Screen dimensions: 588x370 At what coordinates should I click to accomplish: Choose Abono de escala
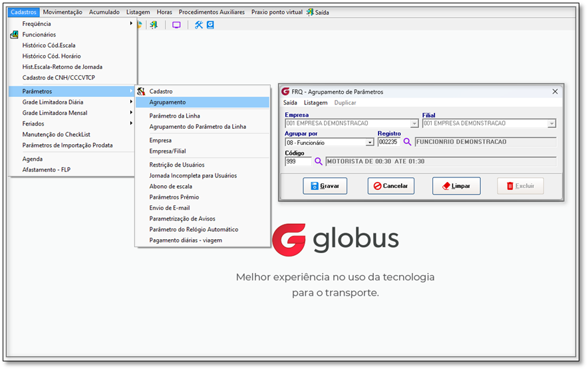point(202,187)
